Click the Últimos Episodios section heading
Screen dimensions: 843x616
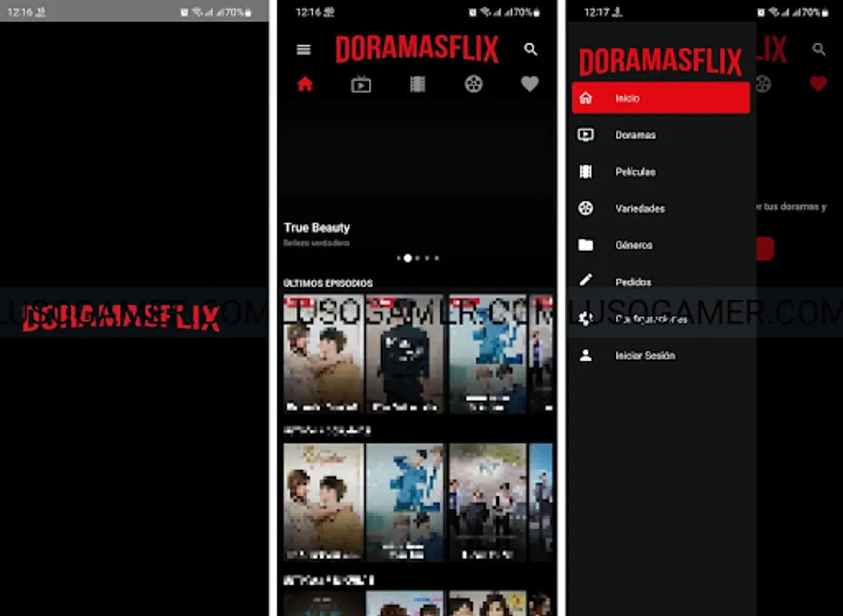tap(328, 283)
